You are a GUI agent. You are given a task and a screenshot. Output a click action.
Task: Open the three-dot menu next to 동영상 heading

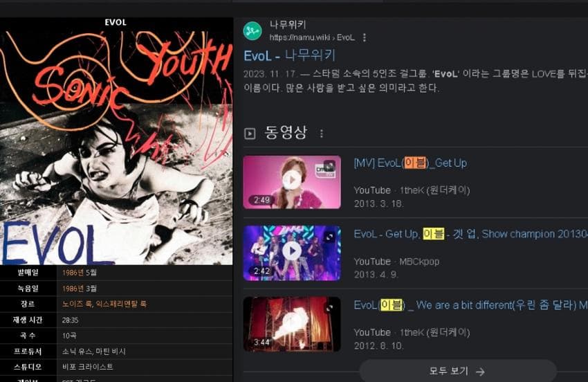[x=322, y=134]
